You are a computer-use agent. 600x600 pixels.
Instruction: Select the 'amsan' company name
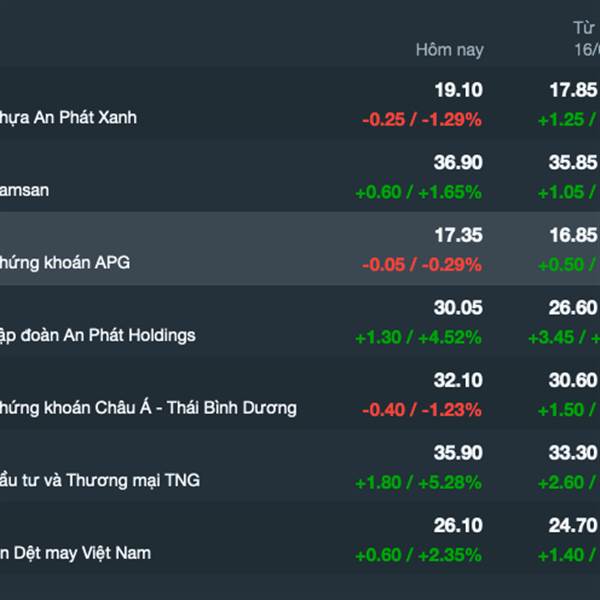[24, 191]
